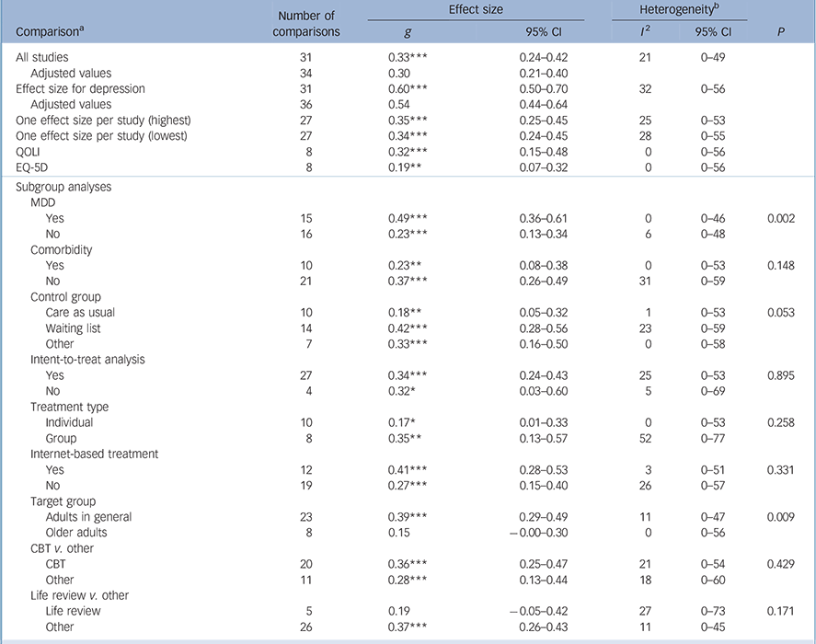The height and width of the screenshot is (644, 816).
Task: Select the "P" column header
Action: pyautogui.click(x=781, y=30)
